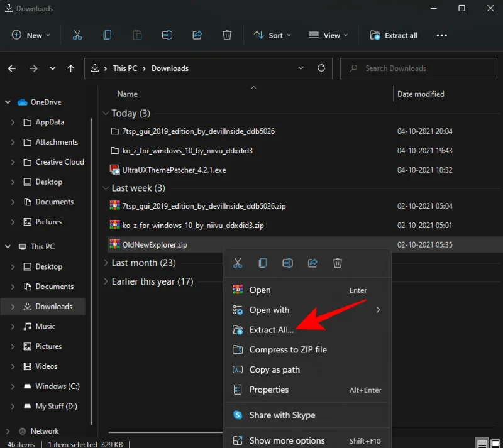Open the Open with submenu
The height and width of the screenshot is (448, 503).
270,310
